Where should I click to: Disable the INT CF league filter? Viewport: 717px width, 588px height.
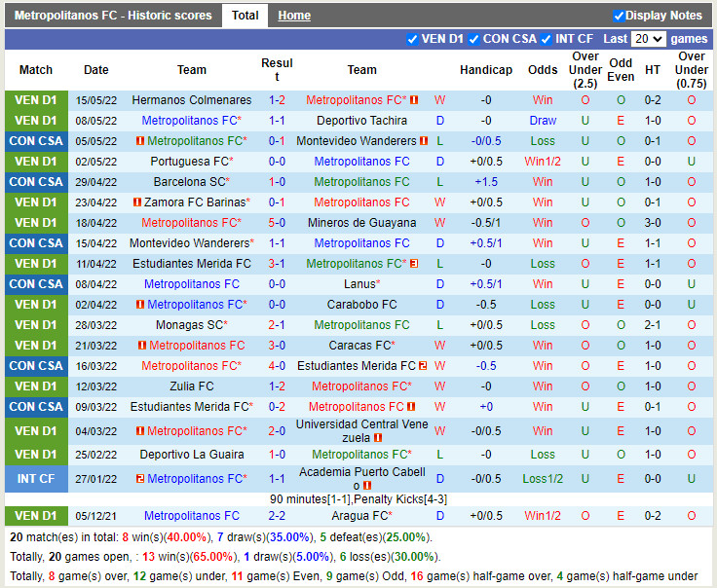coord(547,39)
